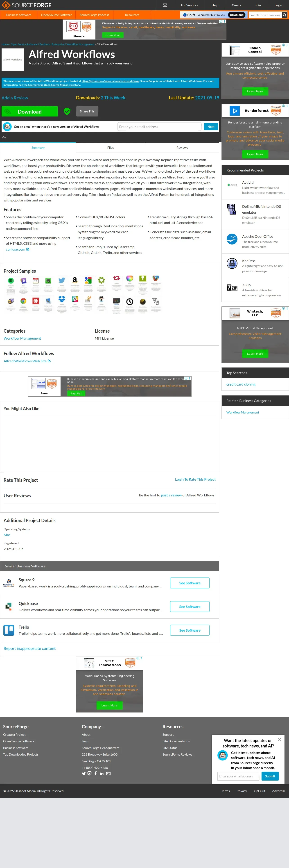Close the newsletter popup with X
This screenshot has height=868, width=289.
[279, 740]
